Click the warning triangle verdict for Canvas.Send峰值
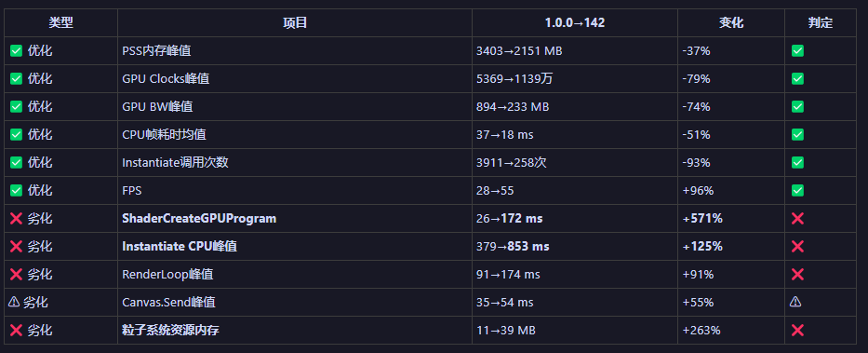Screen dimensions: 868x353 [795, 302]
